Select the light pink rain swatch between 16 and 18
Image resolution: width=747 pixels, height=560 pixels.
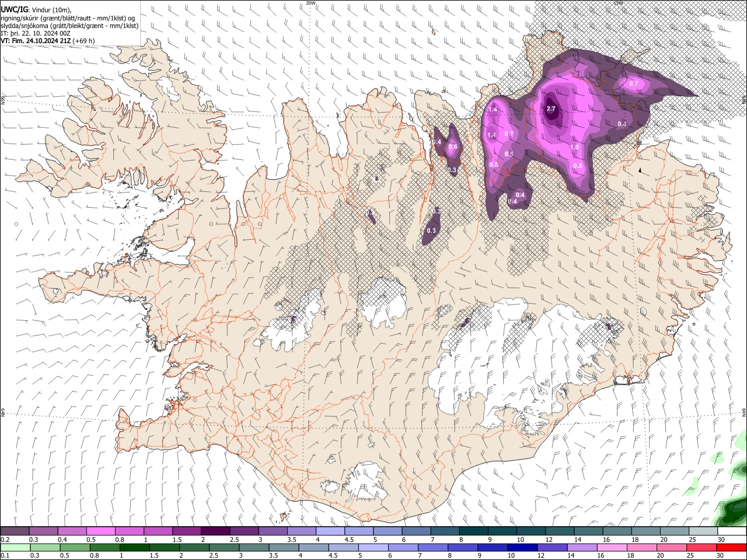click(x=612, y=548)
